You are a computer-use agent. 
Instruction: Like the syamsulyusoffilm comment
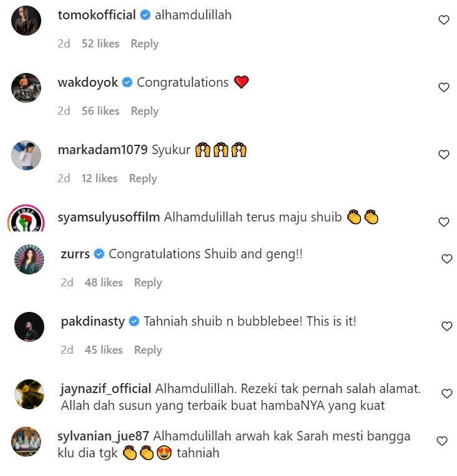[x=444, y=222]
